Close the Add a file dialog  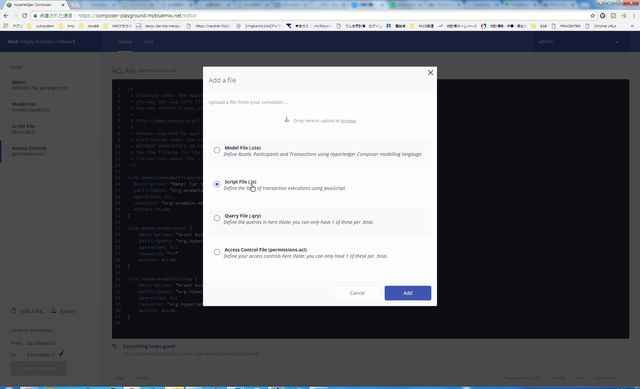[x=430, y=73]
